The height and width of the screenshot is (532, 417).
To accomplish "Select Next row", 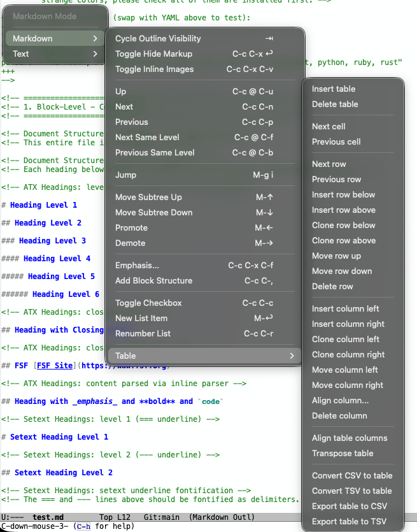I will [x=353, y=164].
